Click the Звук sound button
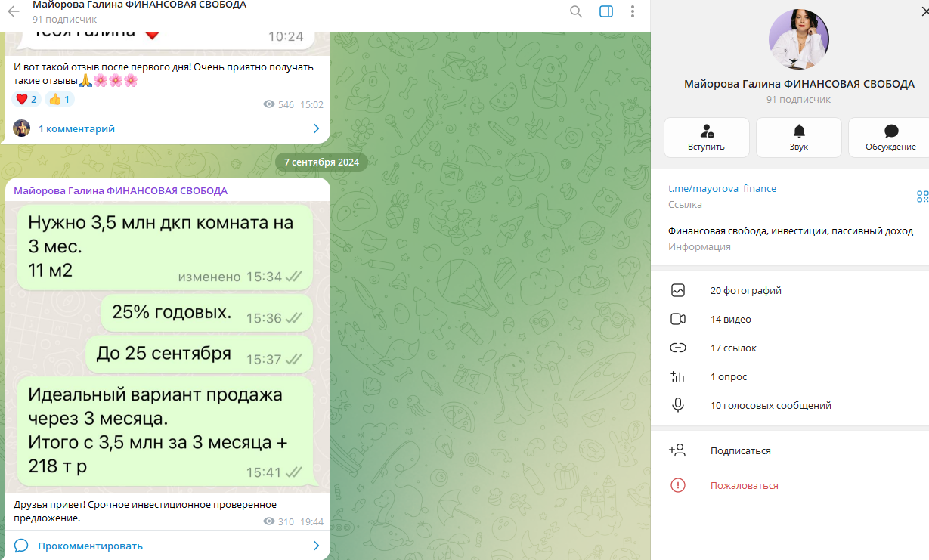This screenshot has width=929, height=560. pyautogui.click(x=799, y=138)
